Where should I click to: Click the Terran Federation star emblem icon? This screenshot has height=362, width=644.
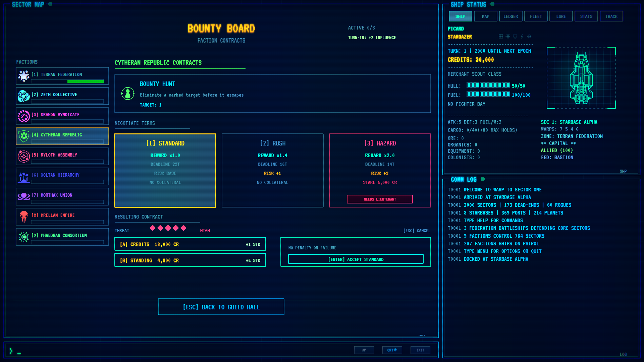[24, 76]
